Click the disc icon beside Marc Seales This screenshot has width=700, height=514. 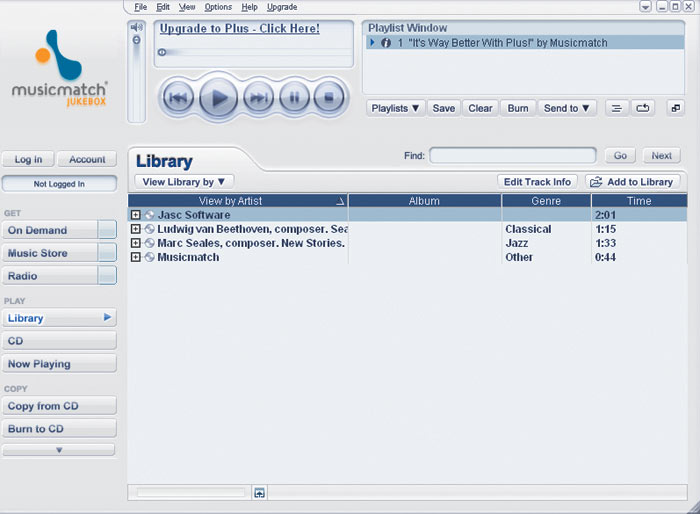pos(150,243)
